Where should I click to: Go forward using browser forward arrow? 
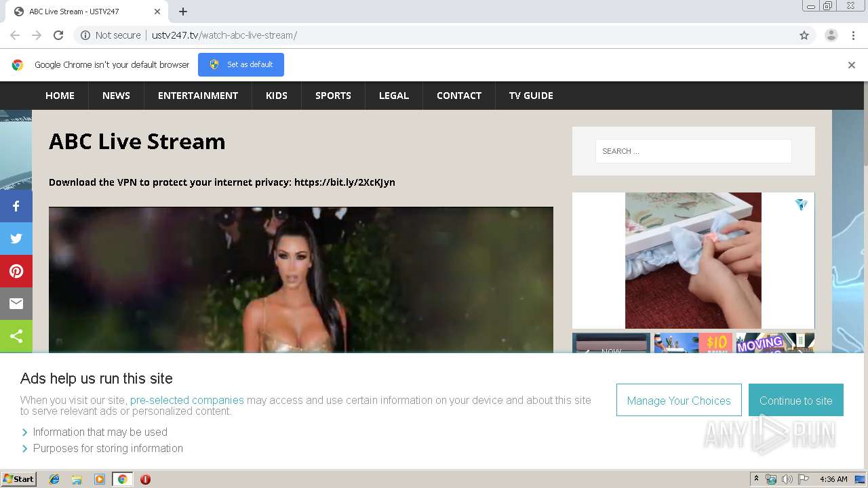37,35
